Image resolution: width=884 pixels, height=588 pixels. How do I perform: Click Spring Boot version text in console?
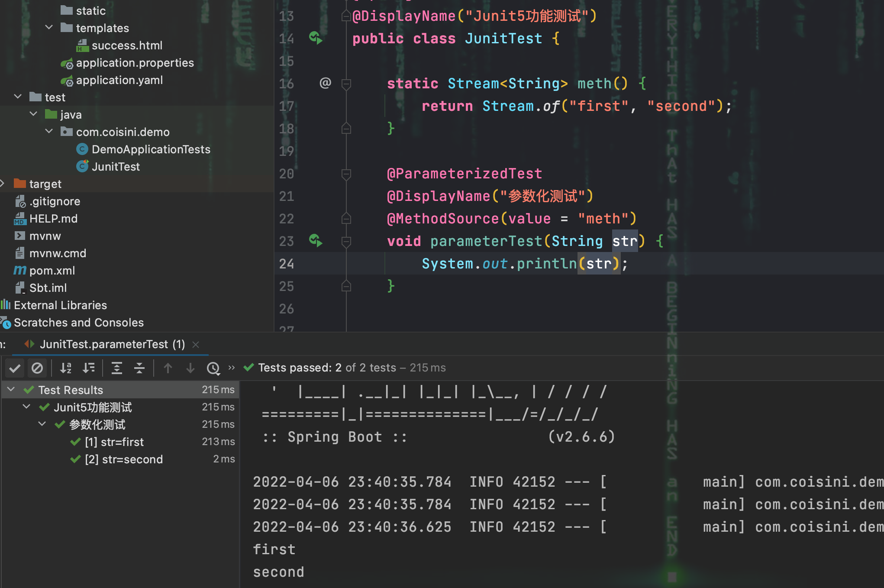tap(581, 436)
